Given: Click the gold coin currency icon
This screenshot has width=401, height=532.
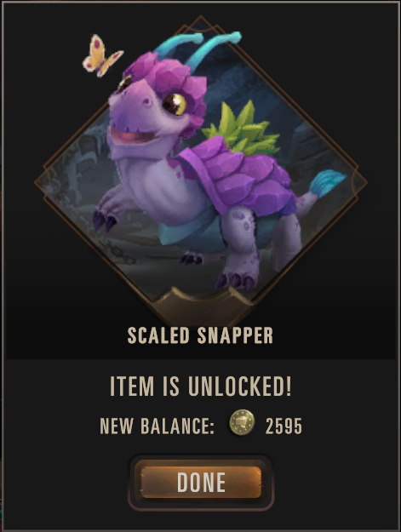Looking at the screenshot, I should coord(242,422).
